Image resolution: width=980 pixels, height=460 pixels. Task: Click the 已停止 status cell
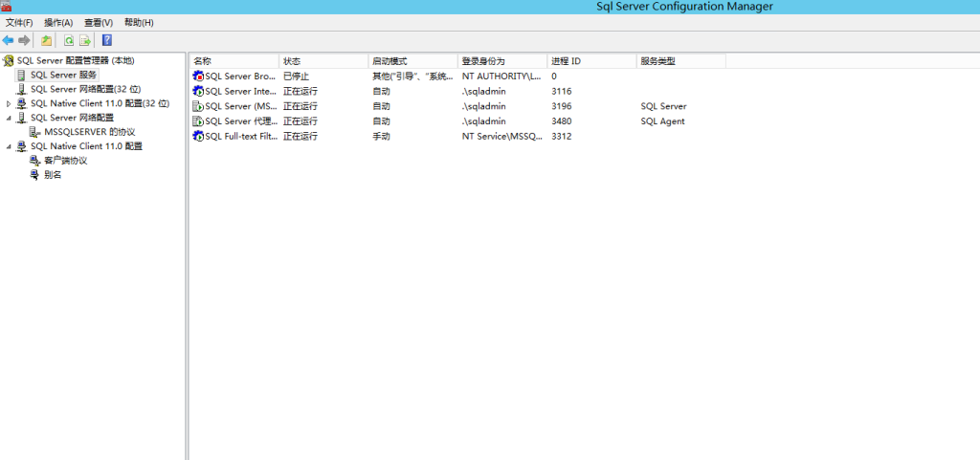[x=297, y=77]
